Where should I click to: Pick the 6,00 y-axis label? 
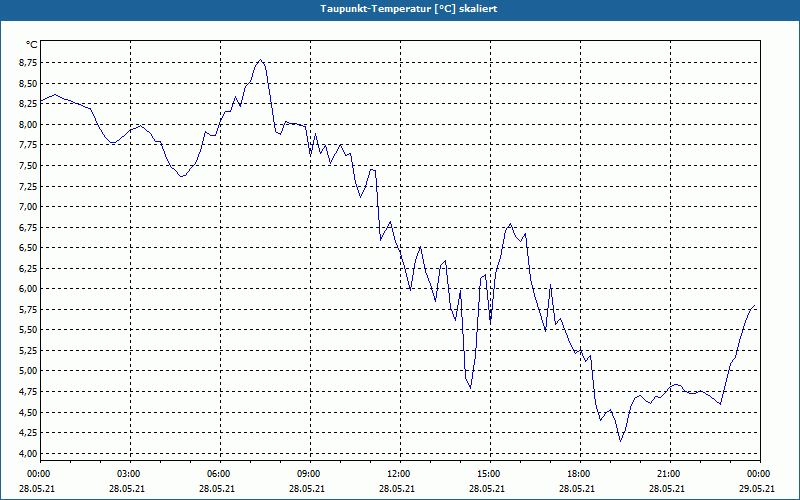pos(29,289)
